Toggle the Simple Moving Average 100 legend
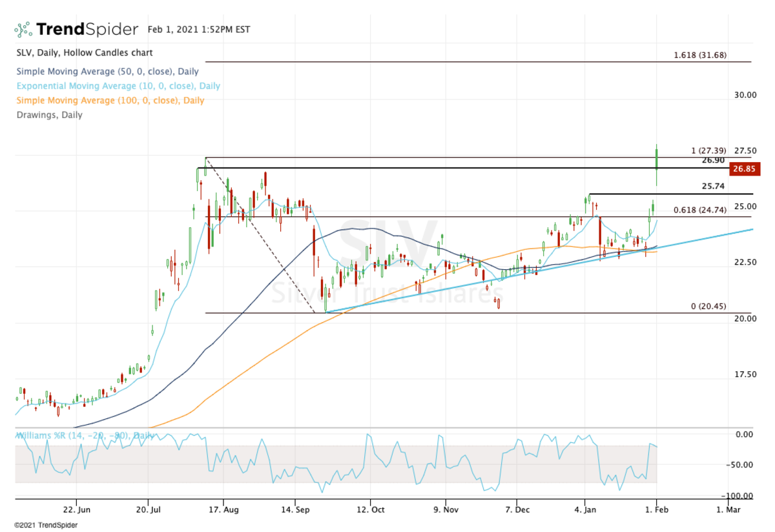This screenshot has height=532, width=775. click(x=109, y=100)
